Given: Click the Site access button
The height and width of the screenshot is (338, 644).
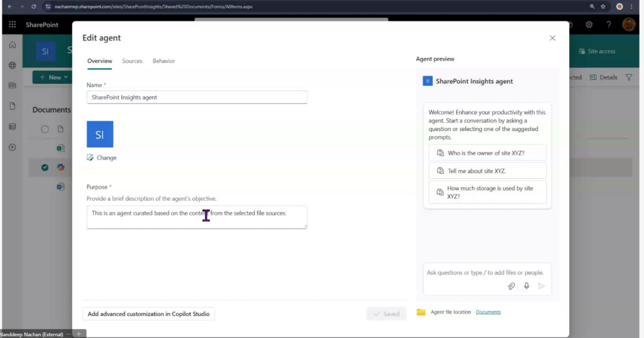Looking at the screenshot, I should pyautogui.click(x=597, y=52).
